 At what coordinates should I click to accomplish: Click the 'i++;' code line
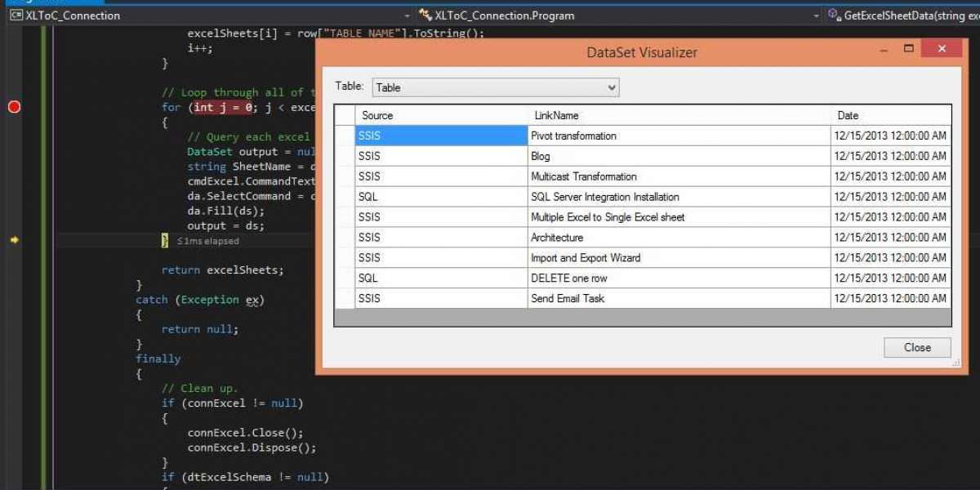pyautogui.click(x=200, y=48)
